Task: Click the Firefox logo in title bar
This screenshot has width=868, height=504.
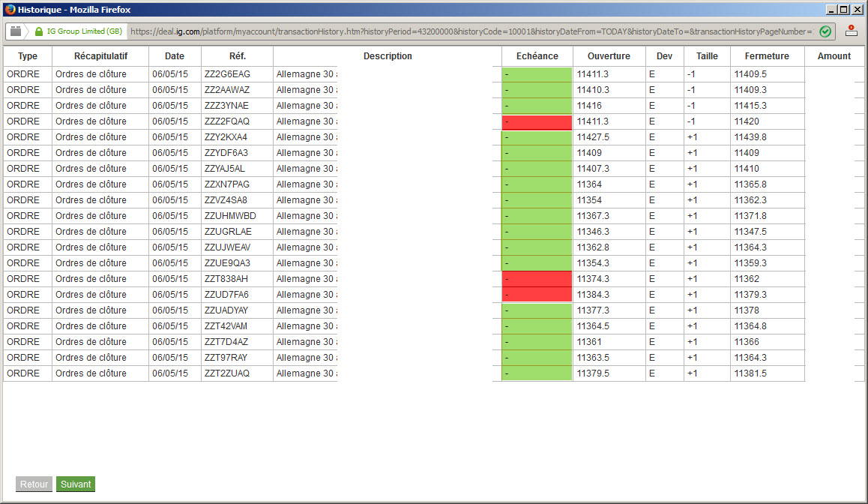Action: pyautogui.click(x=10, y=10)
